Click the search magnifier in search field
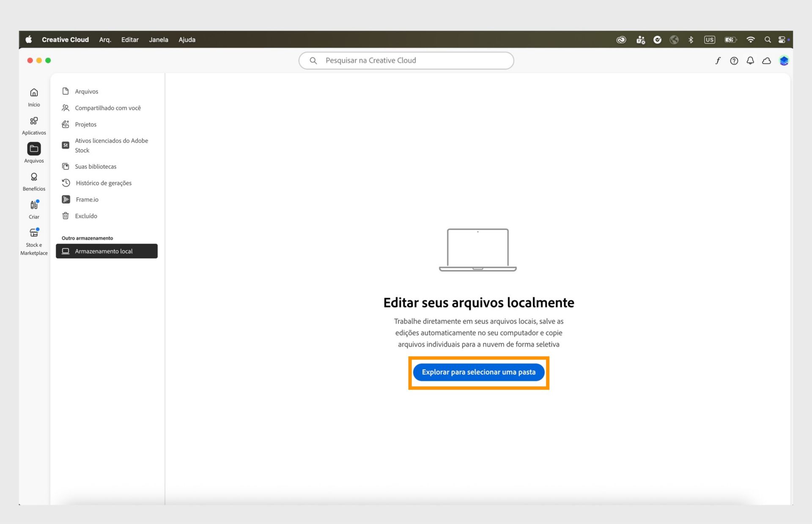812x524 pixels. (x=313, y=60)
